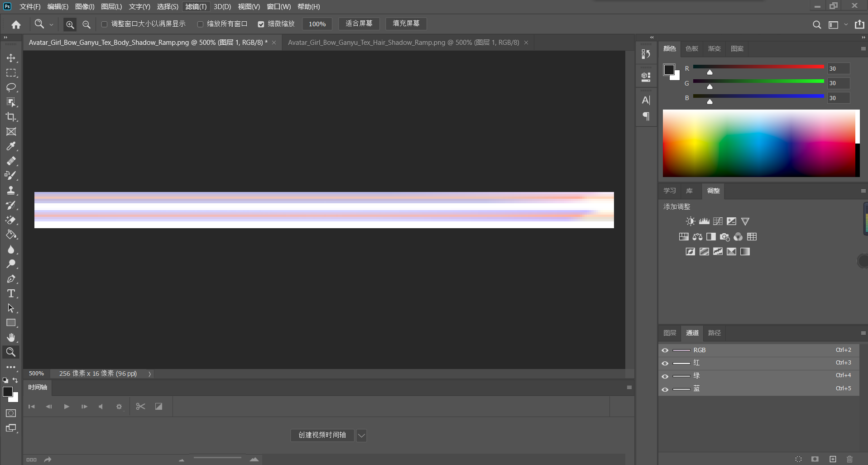The image size is (868, 465).
Task: Click the Zoom In mode icon
Action: pyautogui.click(x=70, y=24)
